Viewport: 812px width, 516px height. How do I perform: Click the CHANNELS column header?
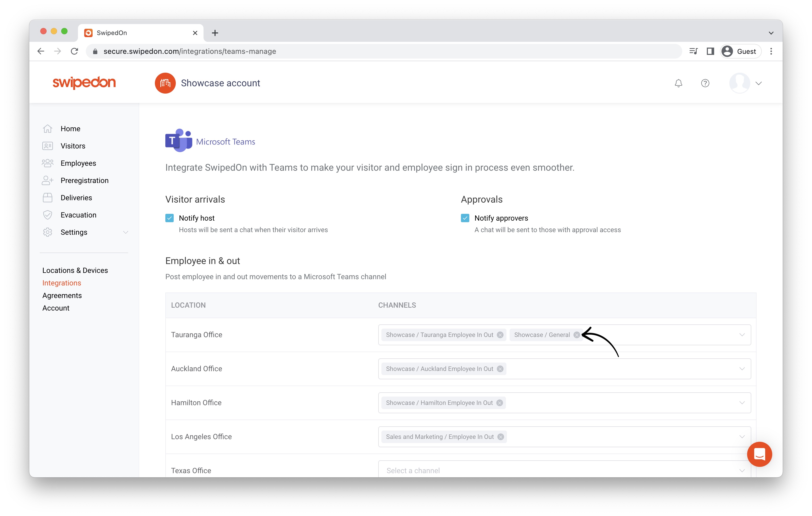coord(397,305)
